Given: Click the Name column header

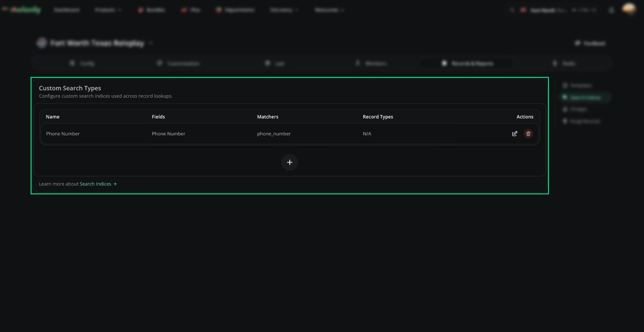Looking at the screenshot, I should (x=53, y=117).
